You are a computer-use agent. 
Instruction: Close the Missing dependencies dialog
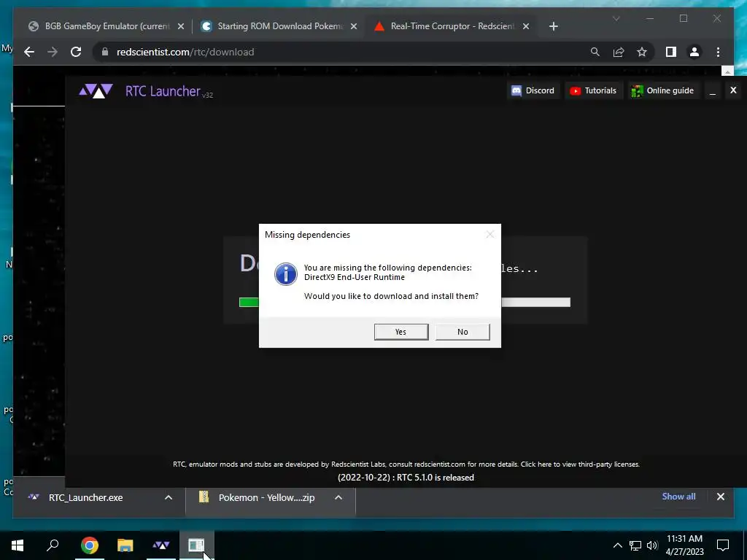[x=489, y=234]
